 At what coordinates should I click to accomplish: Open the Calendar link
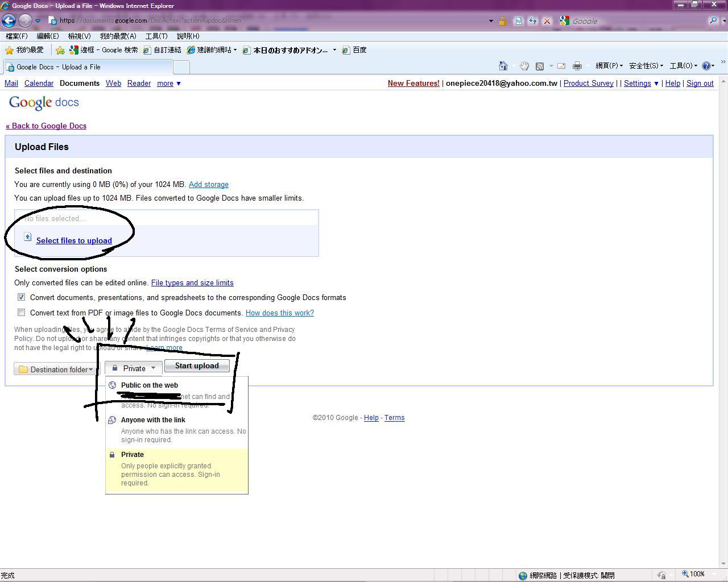pos(39,83)
